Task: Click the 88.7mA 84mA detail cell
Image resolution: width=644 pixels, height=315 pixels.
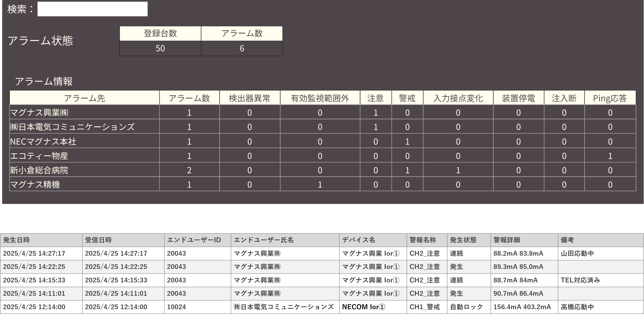Action: coord(524,280)
